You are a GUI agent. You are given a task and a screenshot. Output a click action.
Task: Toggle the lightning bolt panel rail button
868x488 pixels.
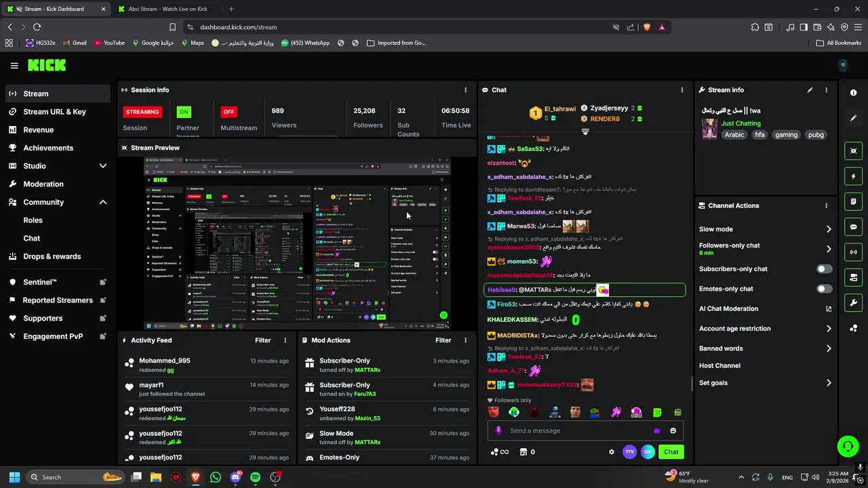pyautogui.click(x=853, y=177)
